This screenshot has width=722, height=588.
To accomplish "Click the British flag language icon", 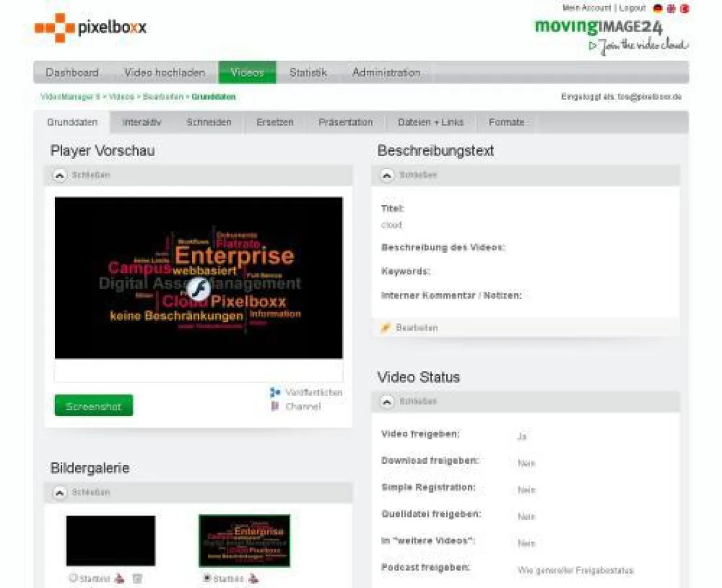I will (x=671, y=8).
